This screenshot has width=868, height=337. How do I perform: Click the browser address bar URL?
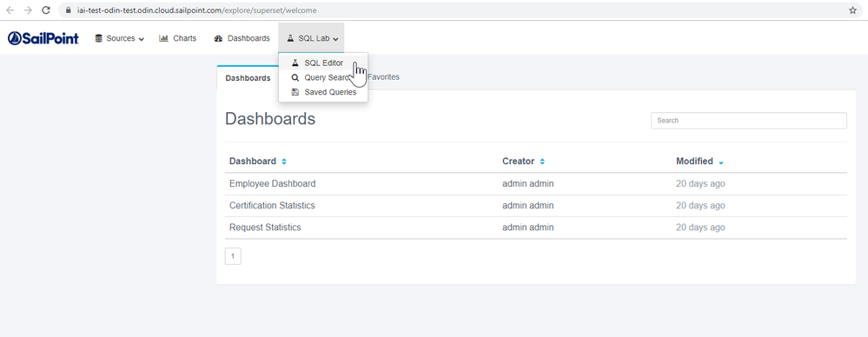[x=196, y=10]
